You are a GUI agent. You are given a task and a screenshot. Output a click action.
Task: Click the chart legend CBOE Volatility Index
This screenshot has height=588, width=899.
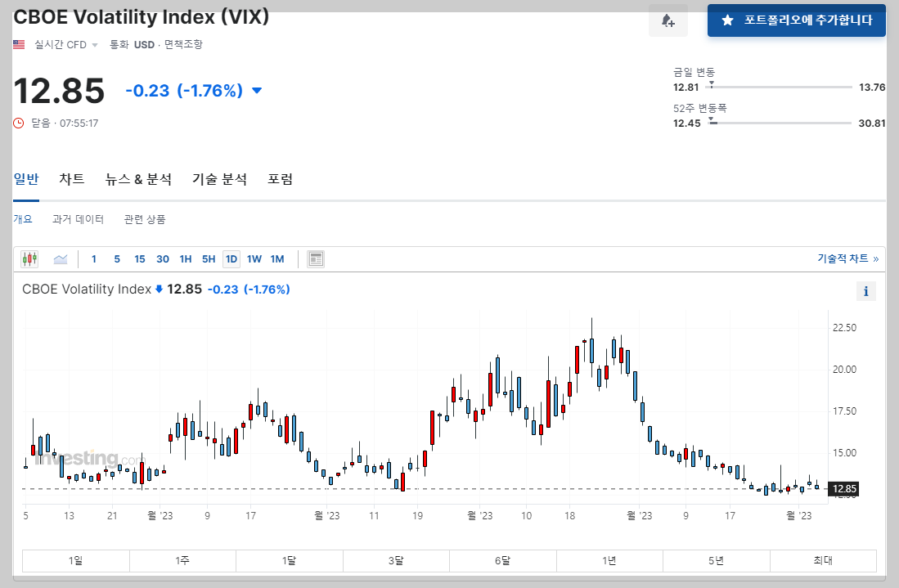tap(87, 290)
